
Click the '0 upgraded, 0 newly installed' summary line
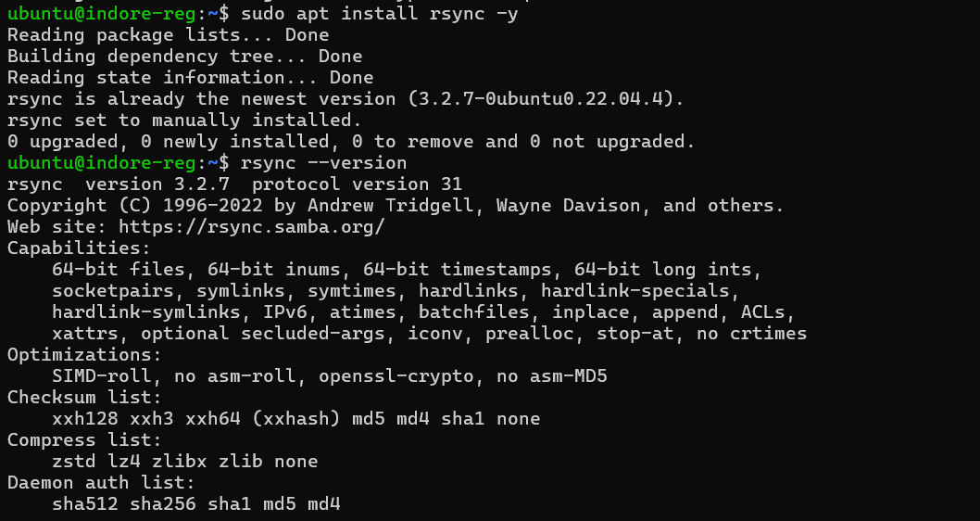tap(351, 142)
